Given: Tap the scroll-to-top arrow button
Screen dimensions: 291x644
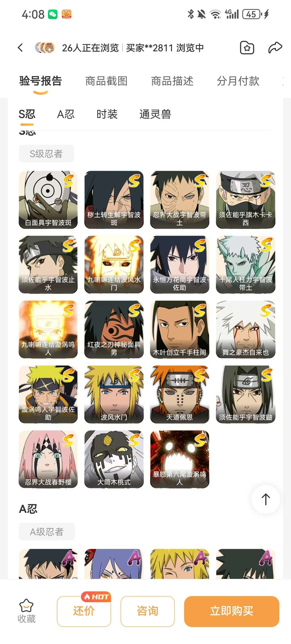Looking at the screenshot, I should click(266, 499).
